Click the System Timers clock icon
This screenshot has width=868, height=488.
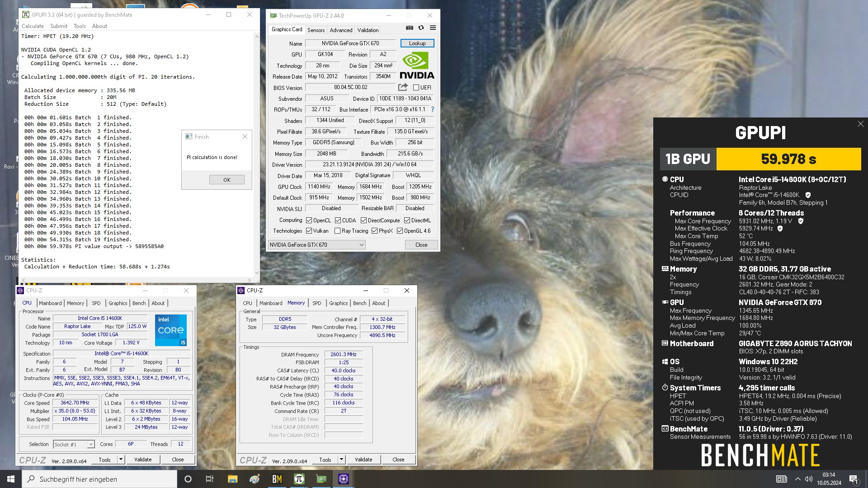665,388
